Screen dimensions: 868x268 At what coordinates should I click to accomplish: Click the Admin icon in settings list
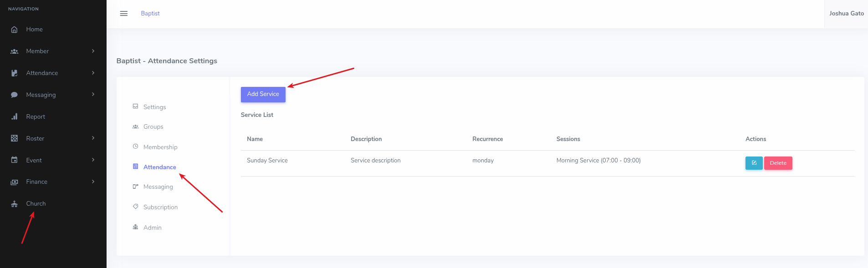[135, 227]
